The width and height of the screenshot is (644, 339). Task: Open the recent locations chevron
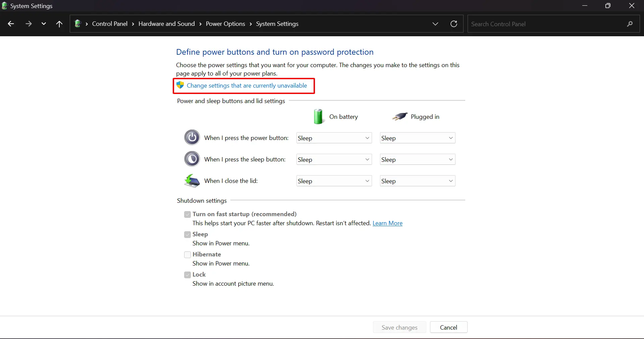point(44,24)
